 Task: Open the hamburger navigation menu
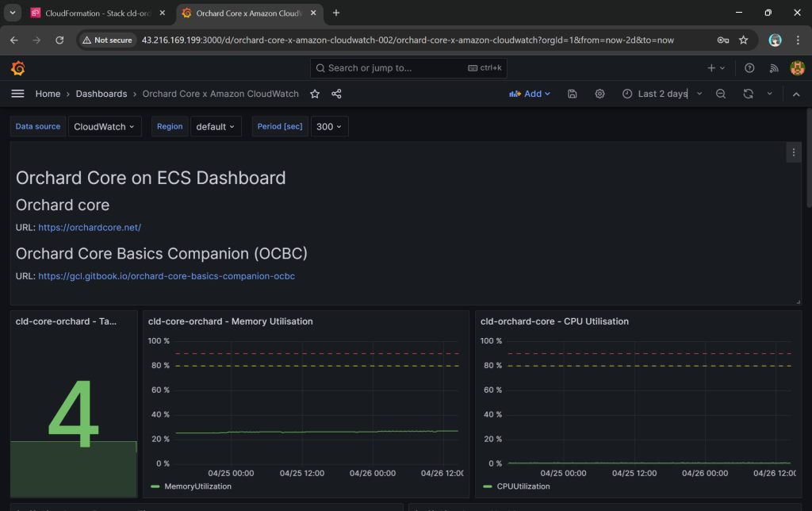tap(17, 94)
